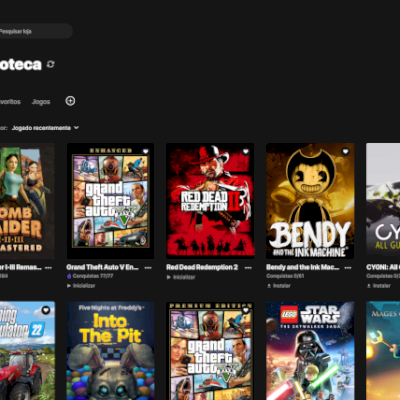Screen dimensions: 400x400
Task: Install Bendy and the Ink Machine via Instalar
Action: tap(279, 286)
